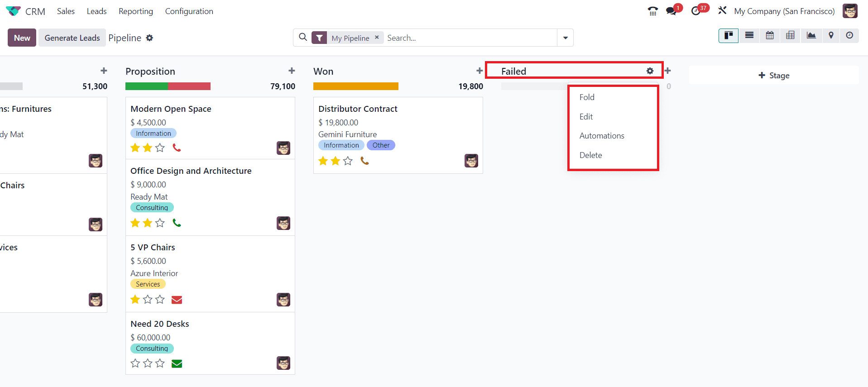Click the Failed column title

pyautogui.click(x=513, y=71)
